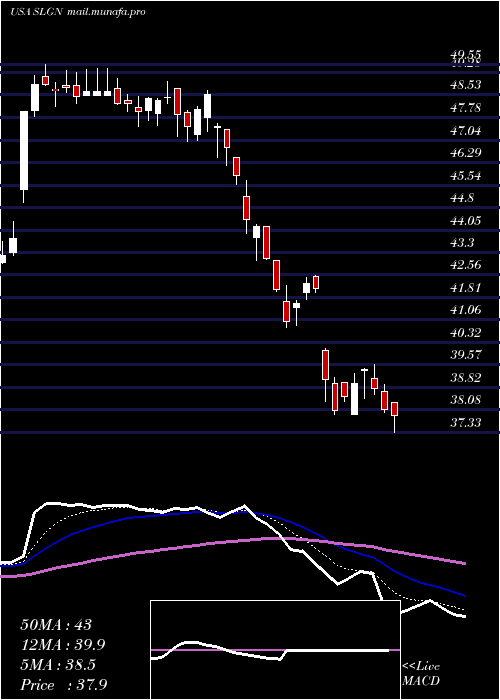Click the red candle just below 40.32

(x=325, y=365)
